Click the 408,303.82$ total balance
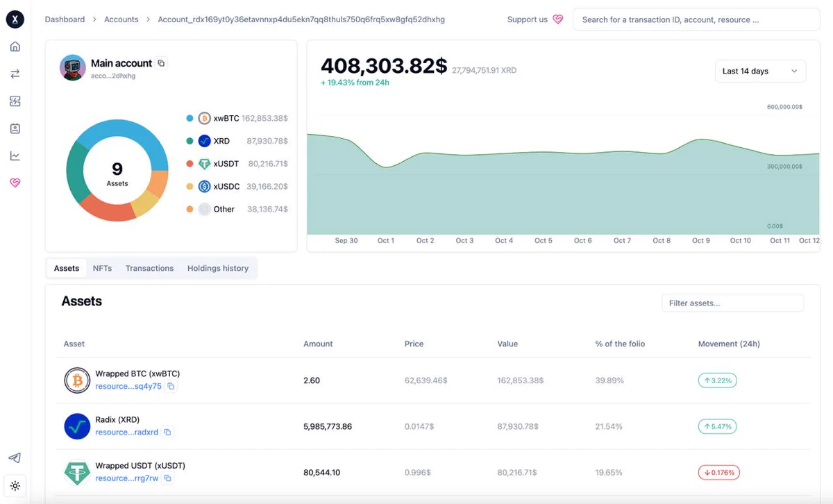833x504 pixels. click(384, 66)
